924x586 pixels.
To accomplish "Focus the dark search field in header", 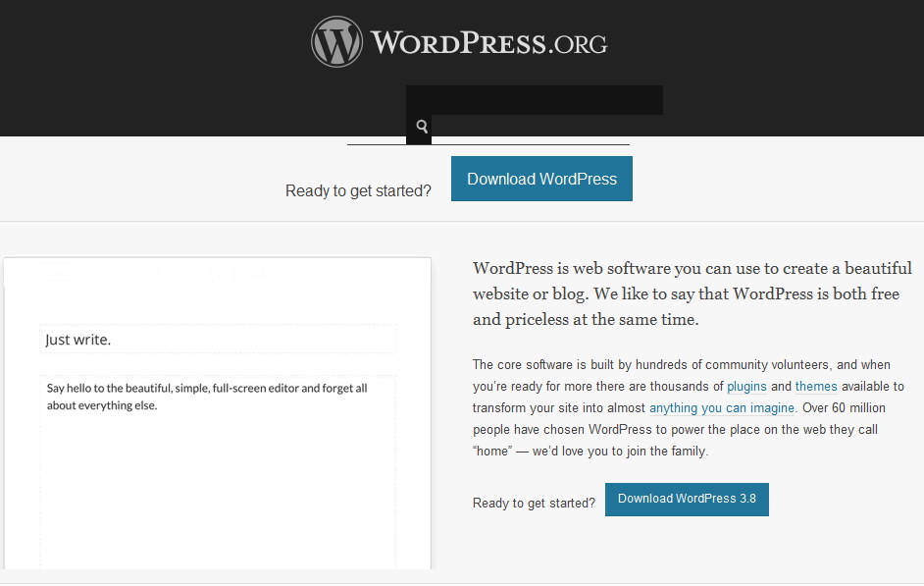I will pyautogui.click(x=535, y=100).
